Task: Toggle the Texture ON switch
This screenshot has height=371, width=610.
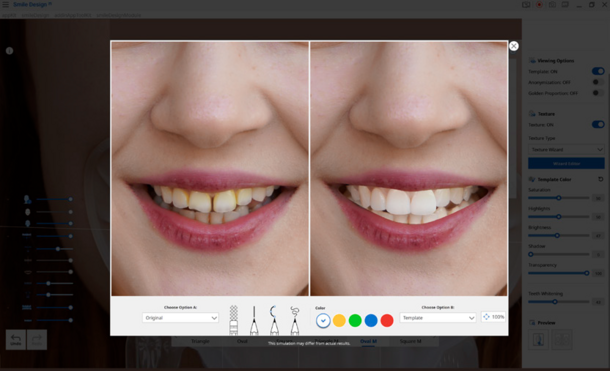Action: pyautogui.click(x=598, y=124)
